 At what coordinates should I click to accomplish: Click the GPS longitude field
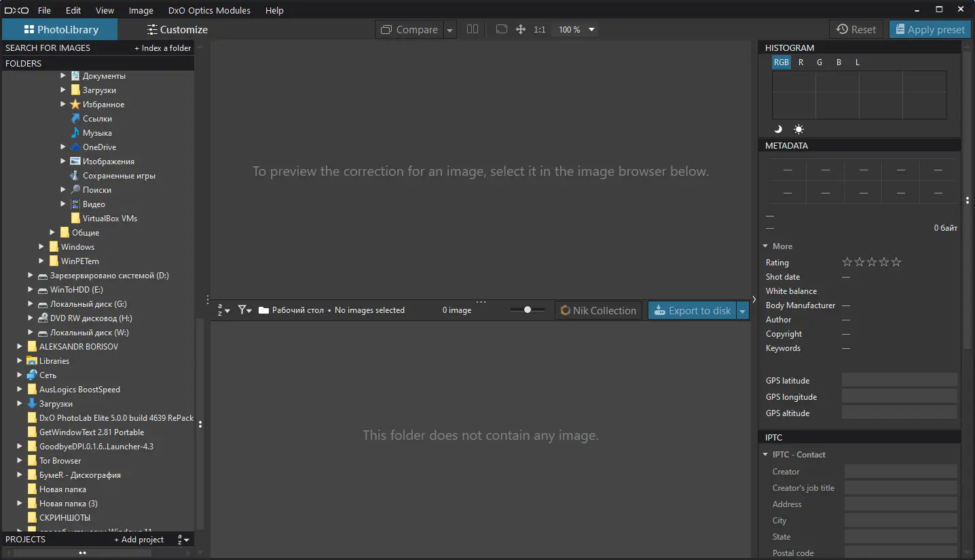click(x=900, y=396)
